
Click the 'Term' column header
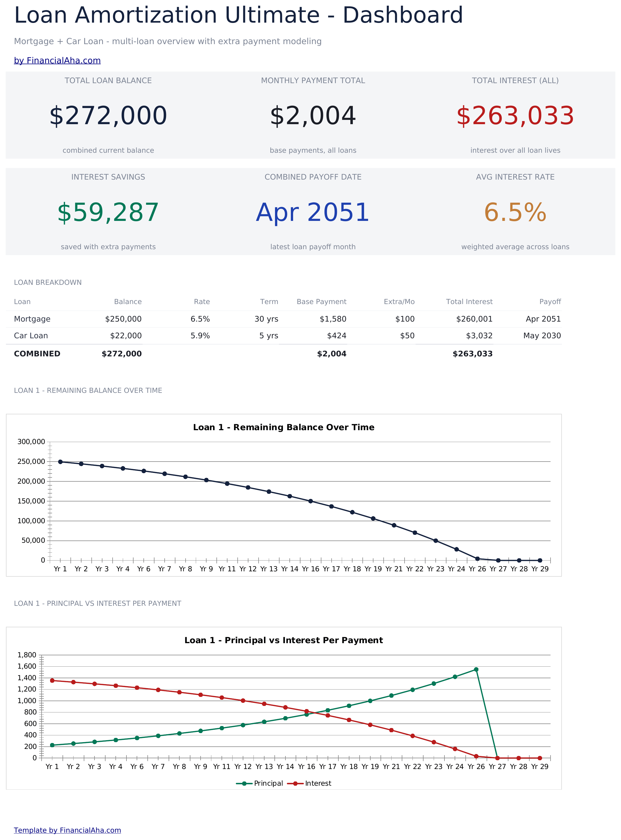click(x=269, y=302)
